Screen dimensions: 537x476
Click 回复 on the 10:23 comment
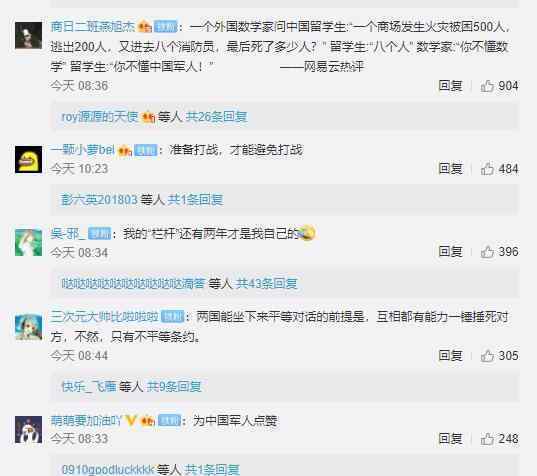(450, 168)
